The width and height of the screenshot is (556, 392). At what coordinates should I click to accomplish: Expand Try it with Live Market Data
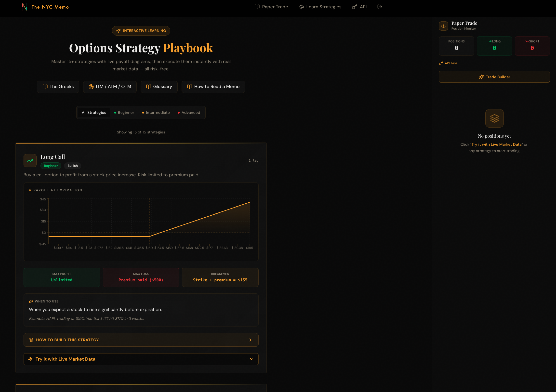click(141, 359)
